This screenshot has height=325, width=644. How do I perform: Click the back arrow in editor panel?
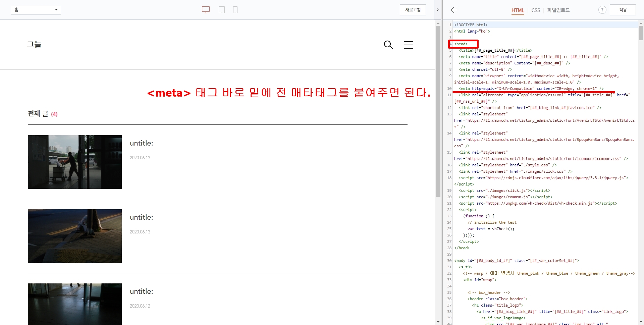(x=454, y=10)
